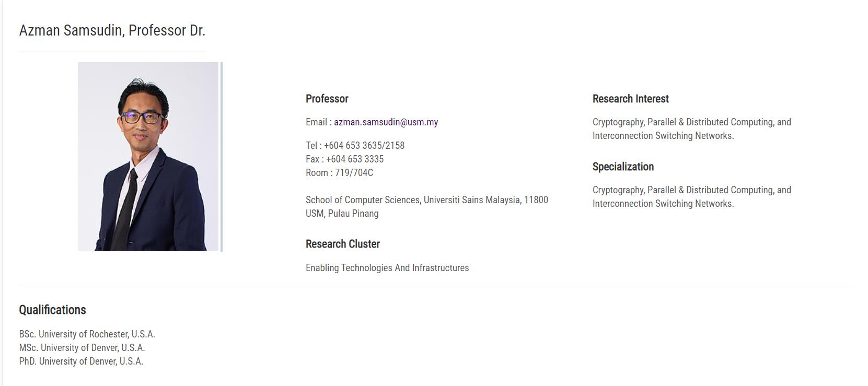
Task: Click the 'Email :' label text
Action: (318, 122)
